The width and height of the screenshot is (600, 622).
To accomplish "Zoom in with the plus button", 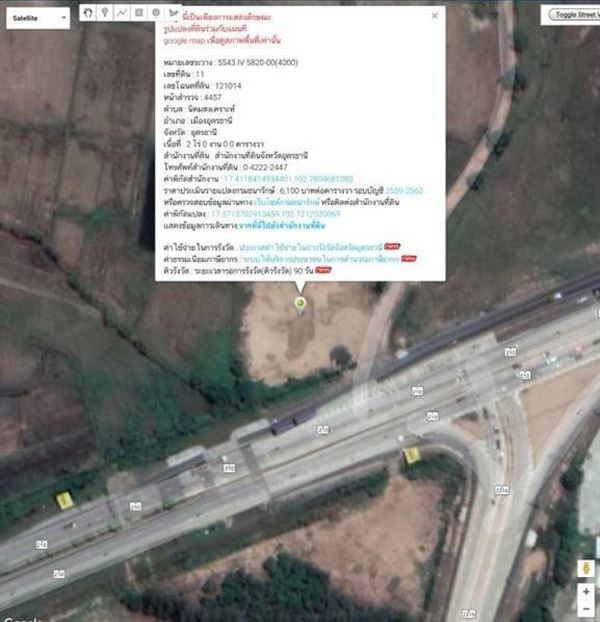I will click(586, 591).
